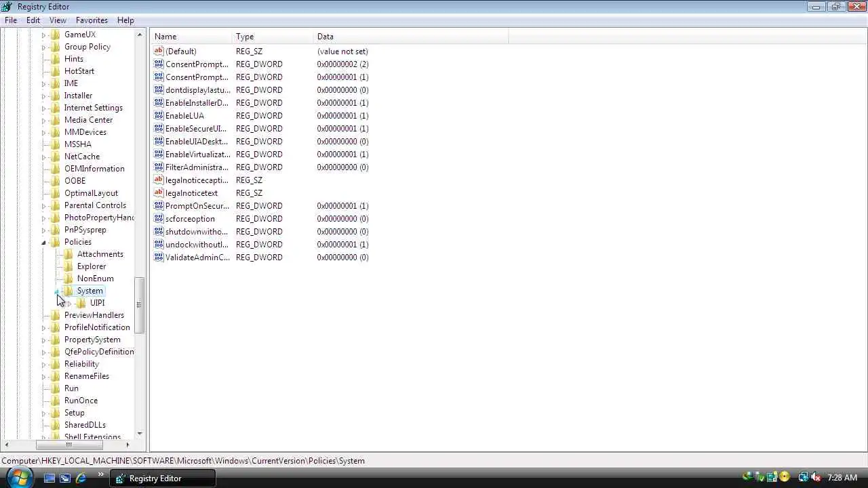Viewport: 868px width, 488px height.
Task: Expand the Parental Controls tree node
Action: click(43, 205)
